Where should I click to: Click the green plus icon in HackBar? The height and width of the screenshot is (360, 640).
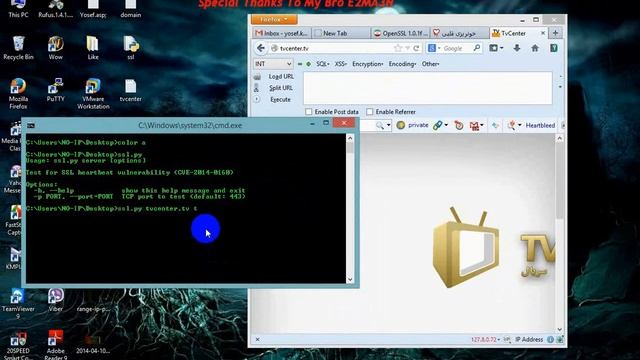pyautogui.click(x=309, y=64)
